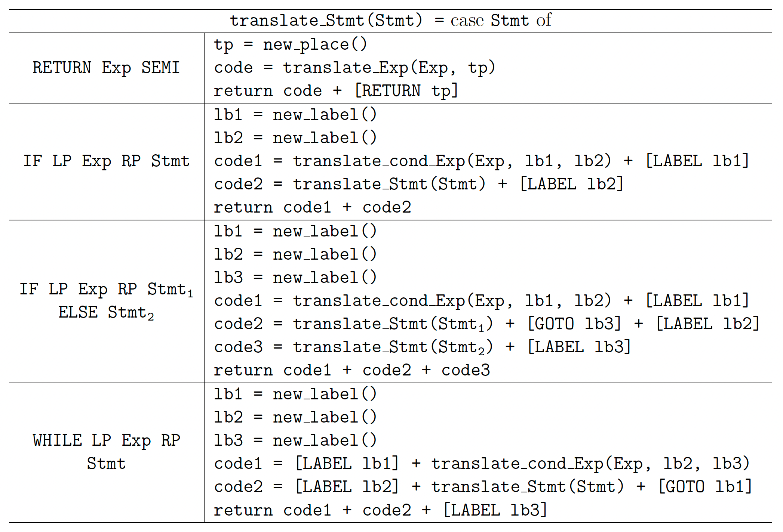
Task: Select the 'RETURN Exp SEMI' production cell
Action: coord(106,68)
